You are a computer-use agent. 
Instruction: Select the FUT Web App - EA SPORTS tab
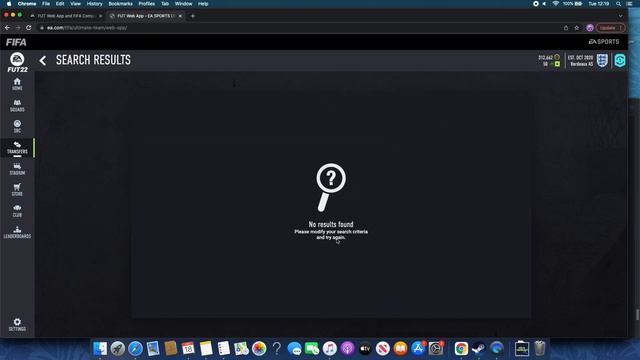tap(146, 16)
